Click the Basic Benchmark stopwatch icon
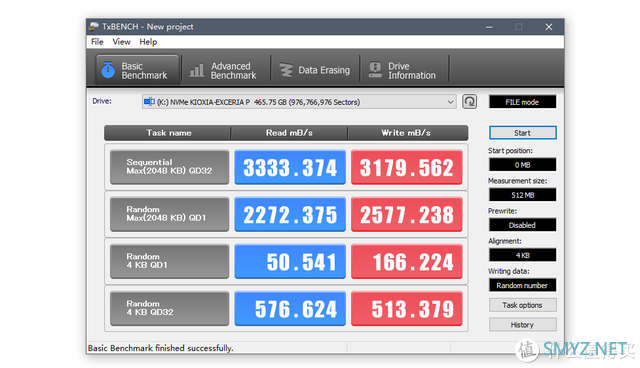The width and height of the screenshot is (640, 368). pos(108,70)
